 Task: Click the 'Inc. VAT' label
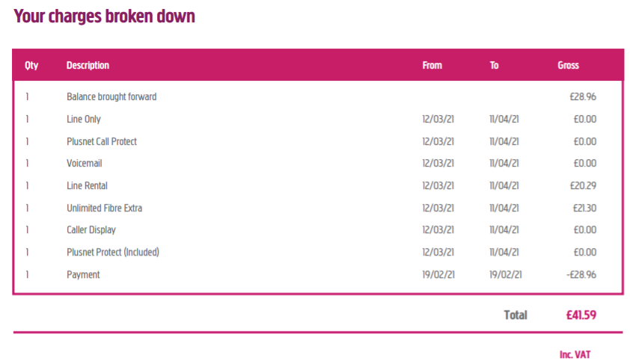pyautogui.click(x=575, y=354)
